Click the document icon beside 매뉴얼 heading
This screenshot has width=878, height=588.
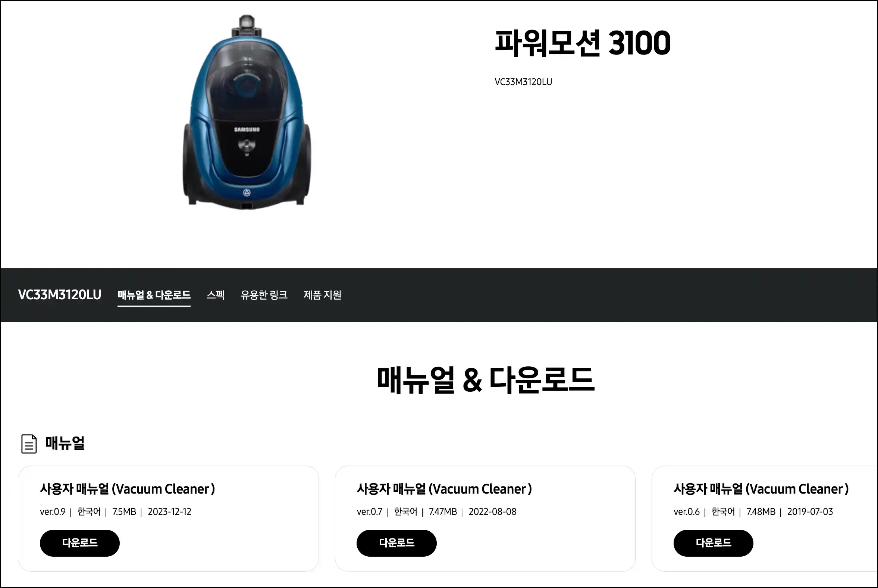pos(29,444)
